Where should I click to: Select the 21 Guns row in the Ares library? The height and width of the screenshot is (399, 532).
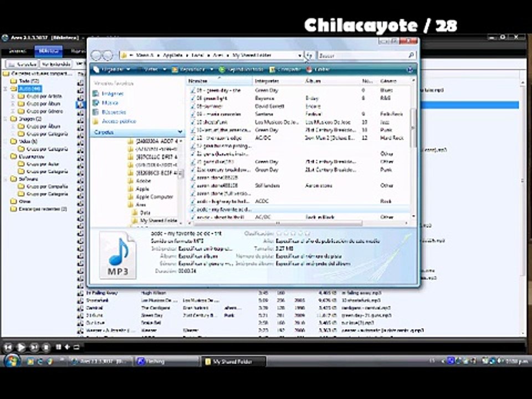[299, 315]
